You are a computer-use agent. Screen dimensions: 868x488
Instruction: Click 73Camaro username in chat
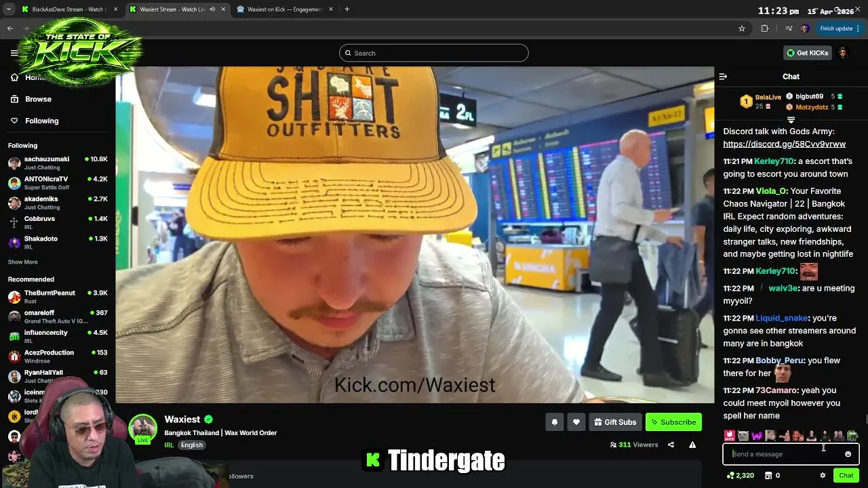(x=776, y=390)
